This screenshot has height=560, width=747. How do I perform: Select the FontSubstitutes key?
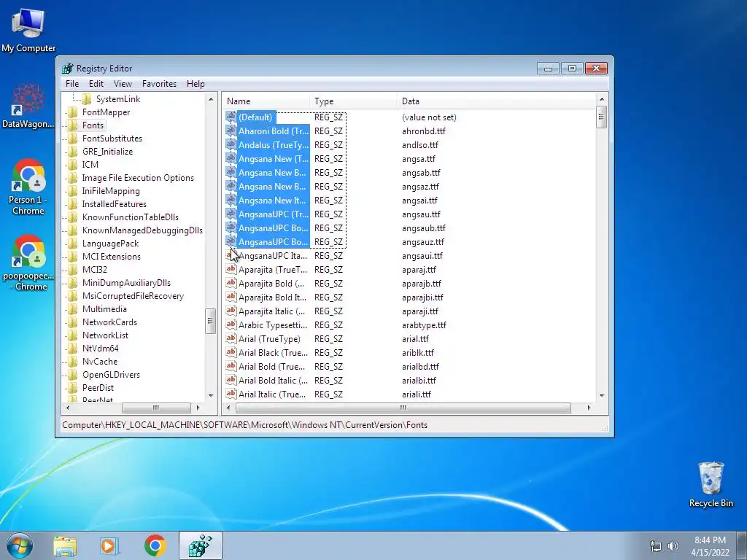click(x=112, y=139)
